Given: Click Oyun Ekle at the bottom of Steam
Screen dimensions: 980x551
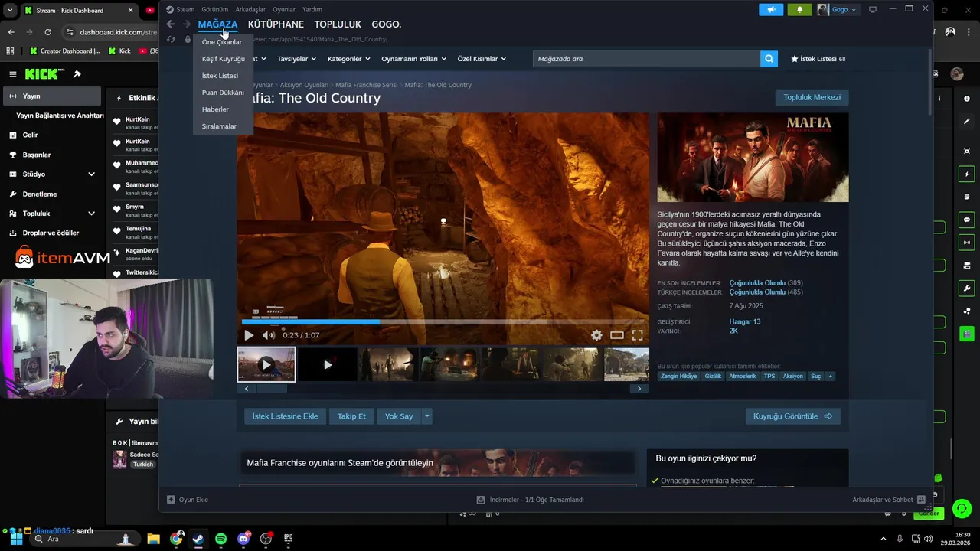Looking at the screenshot, I should point(188,500).
